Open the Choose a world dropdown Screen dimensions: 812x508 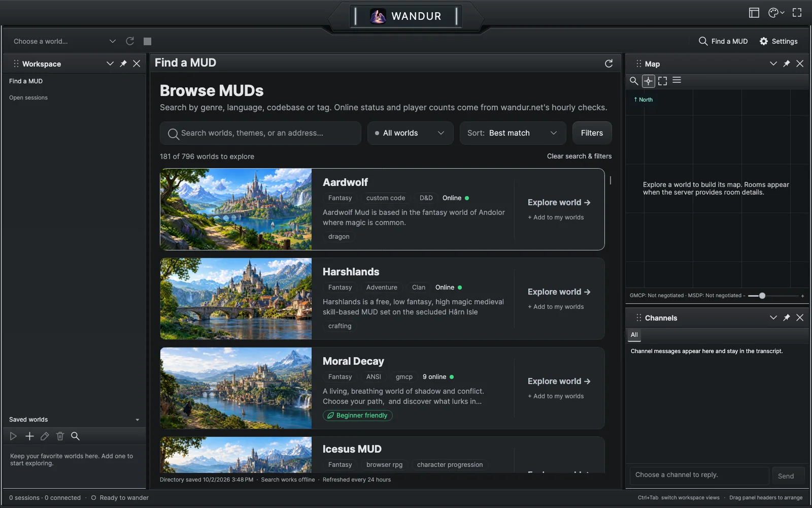tap(64, 41)
